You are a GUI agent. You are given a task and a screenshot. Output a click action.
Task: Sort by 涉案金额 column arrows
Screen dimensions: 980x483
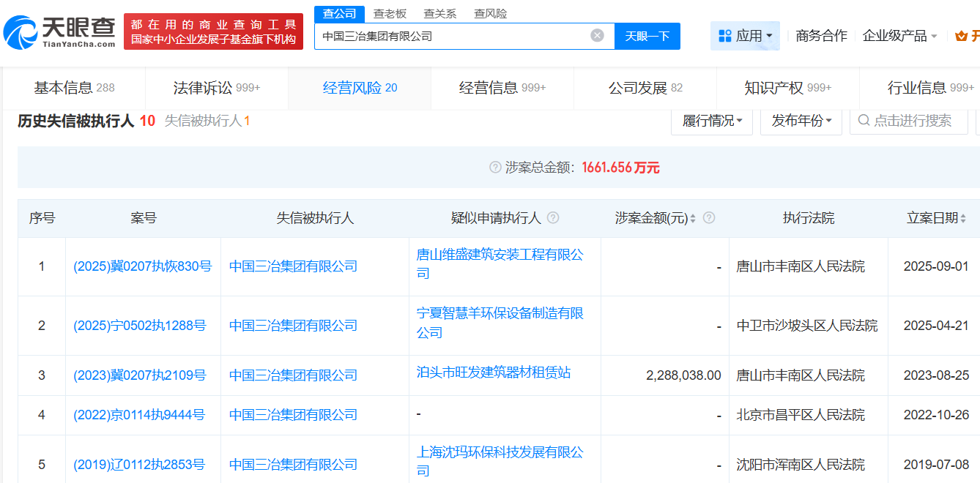point(693,218)
